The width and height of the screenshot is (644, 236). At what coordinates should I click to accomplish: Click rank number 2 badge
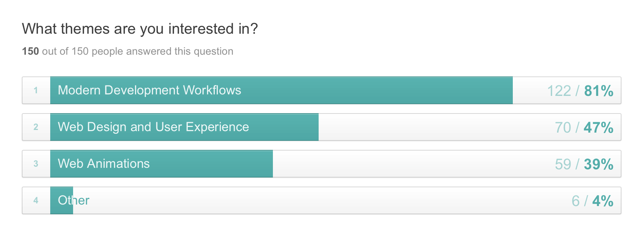click(36, 127)
